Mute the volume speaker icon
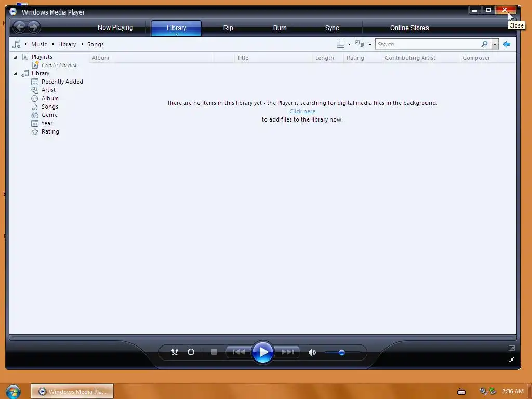This screenshot has width=532, height=399. tap(312, 353)
